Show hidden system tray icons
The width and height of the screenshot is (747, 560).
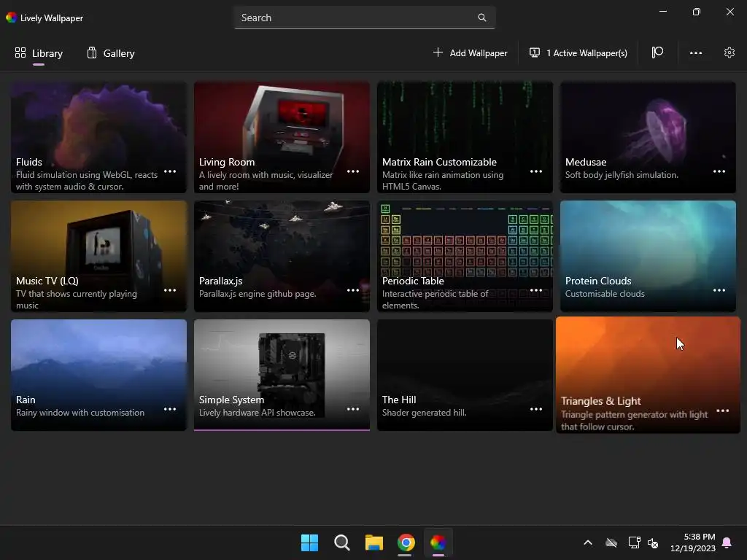pyautogui.click(x=588, y=542)
